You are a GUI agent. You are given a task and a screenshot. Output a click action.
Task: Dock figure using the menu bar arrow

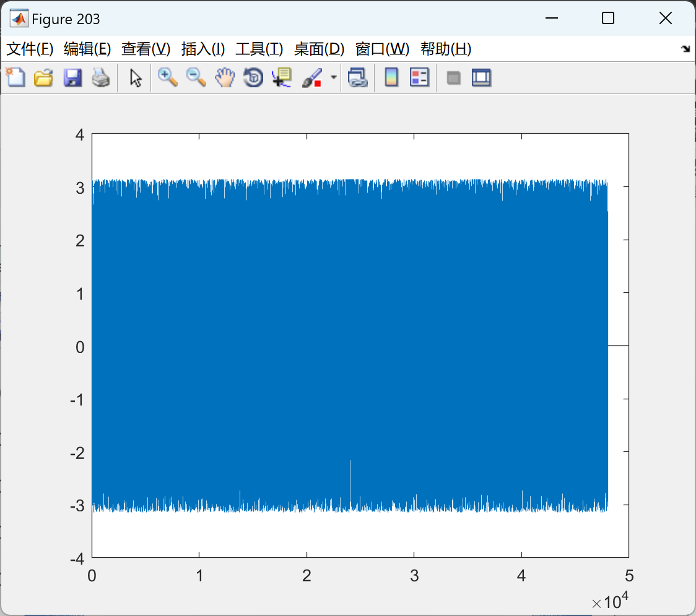point(685,49)
